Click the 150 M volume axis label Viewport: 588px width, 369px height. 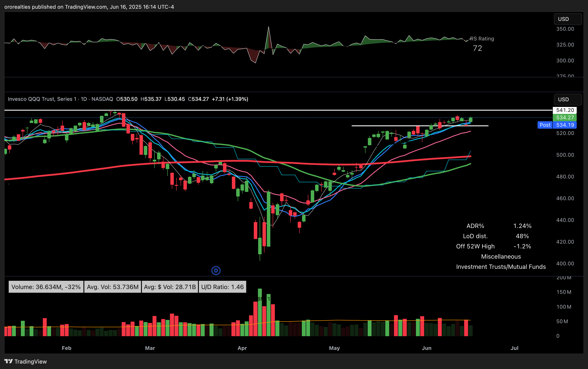pyautogui.click(x=564, y=292)
